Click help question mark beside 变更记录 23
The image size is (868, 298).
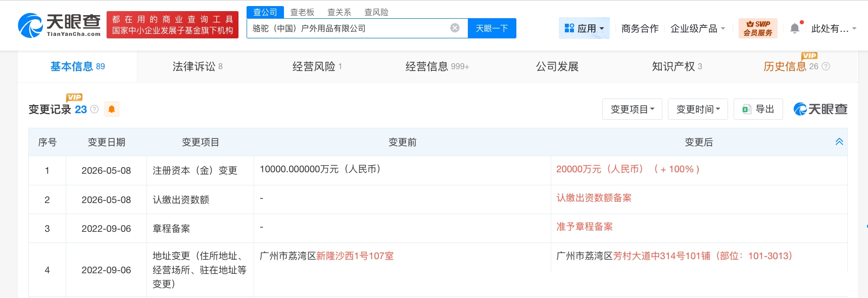tap(94, 109)
